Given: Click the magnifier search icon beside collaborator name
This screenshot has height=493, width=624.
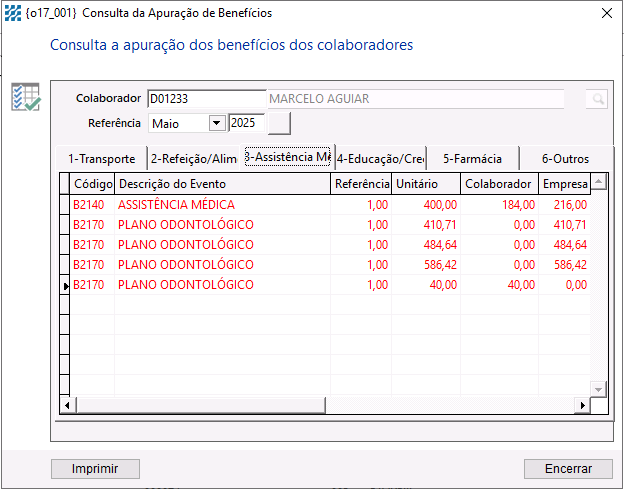Looking at the screenshot, I should [597, 99].
